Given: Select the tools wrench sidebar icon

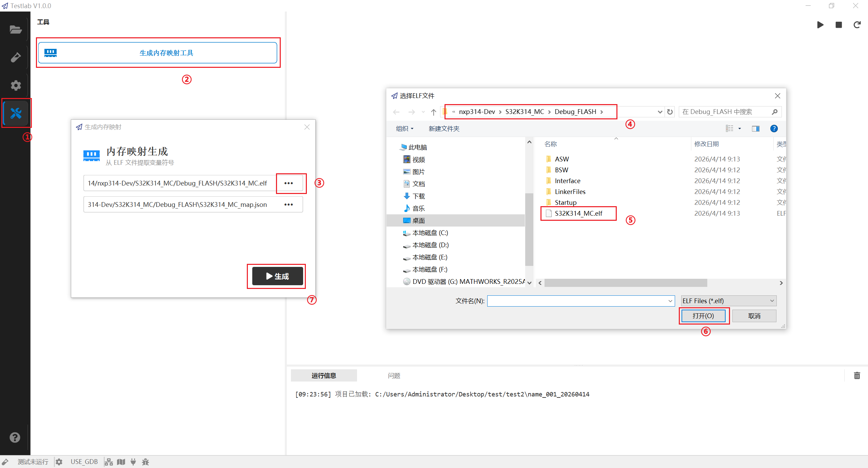Looking at the screenshot, I should pyautogui.click(x=16, y=113).
